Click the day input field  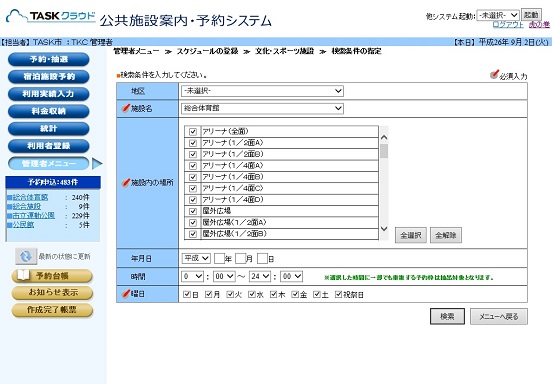coord(262,258)
